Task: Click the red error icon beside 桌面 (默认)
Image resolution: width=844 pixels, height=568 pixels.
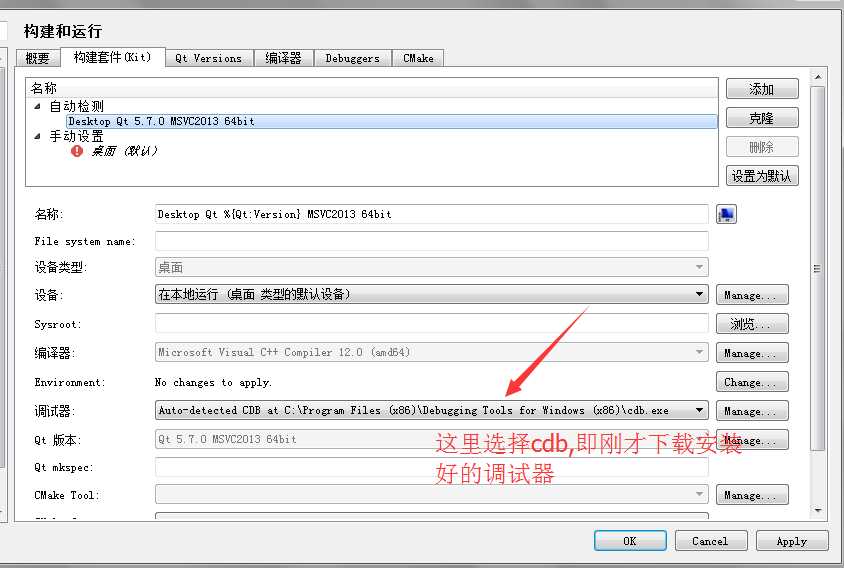Action: tap(76, 151)
